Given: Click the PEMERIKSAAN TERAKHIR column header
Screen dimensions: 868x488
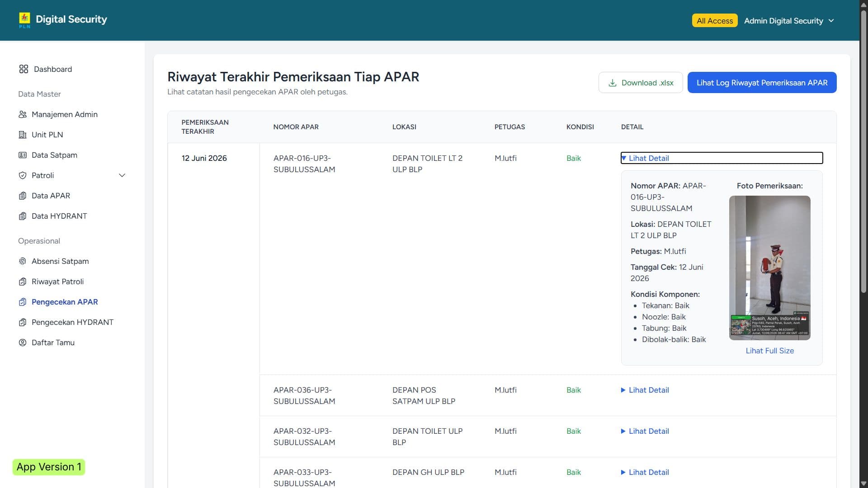Looking at the screenshot, I should [x=205, y=127].
